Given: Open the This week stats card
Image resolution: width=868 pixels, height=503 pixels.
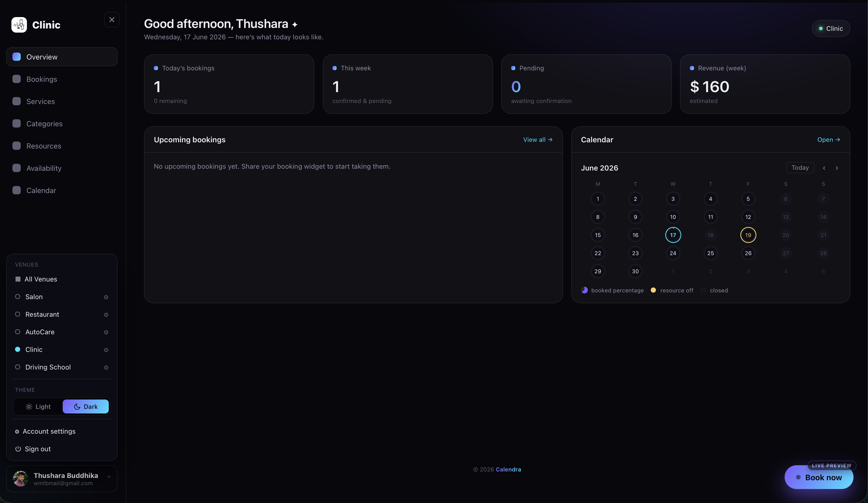Looking at the screenshot, I should coord(408,84).
